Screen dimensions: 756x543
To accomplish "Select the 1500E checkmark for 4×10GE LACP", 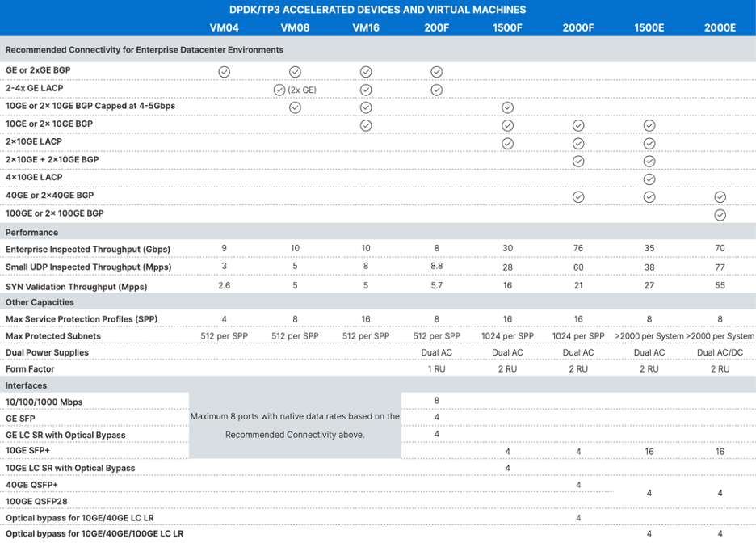I will [x=649, y=179].
